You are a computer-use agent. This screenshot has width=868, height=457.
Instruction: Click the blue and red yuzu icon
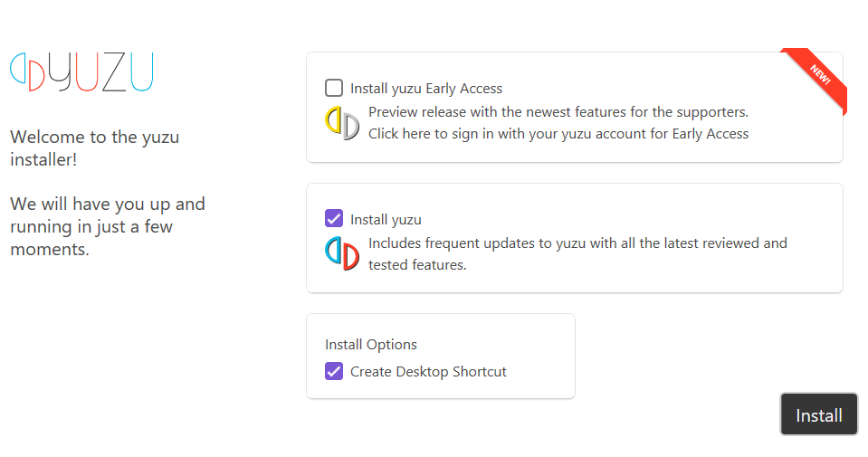[x=342, y=253]
